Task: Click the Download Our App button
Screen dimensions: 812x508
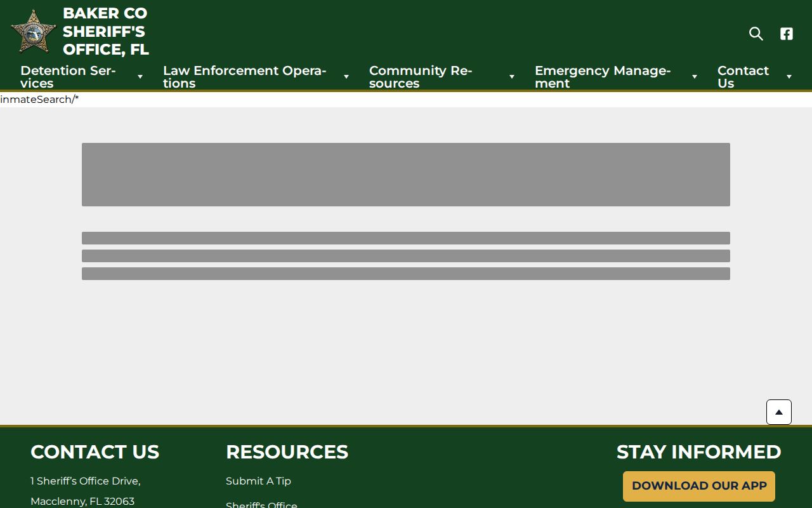Action: pyautogui.click(x=699, y=486)
